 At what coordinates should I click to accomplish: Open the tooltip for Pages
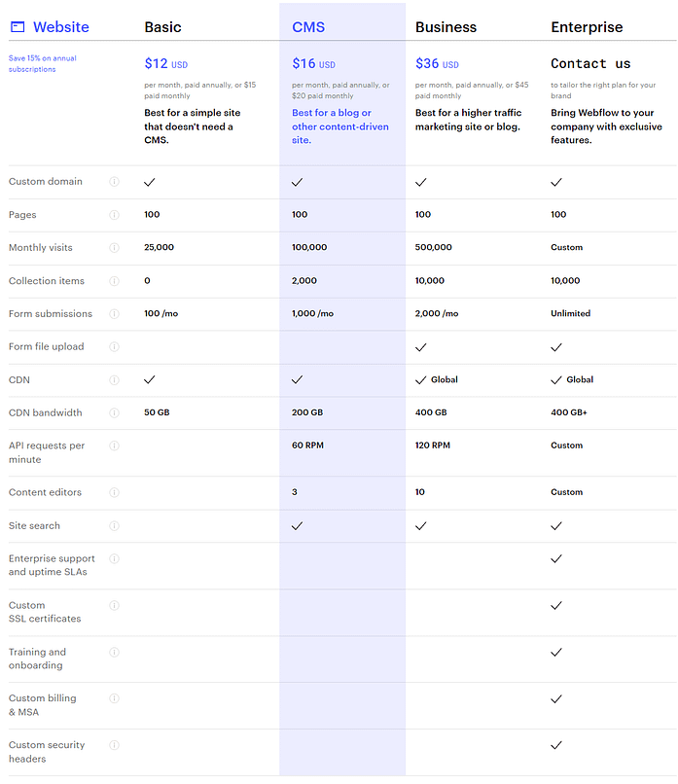click(x=115, y=214)
